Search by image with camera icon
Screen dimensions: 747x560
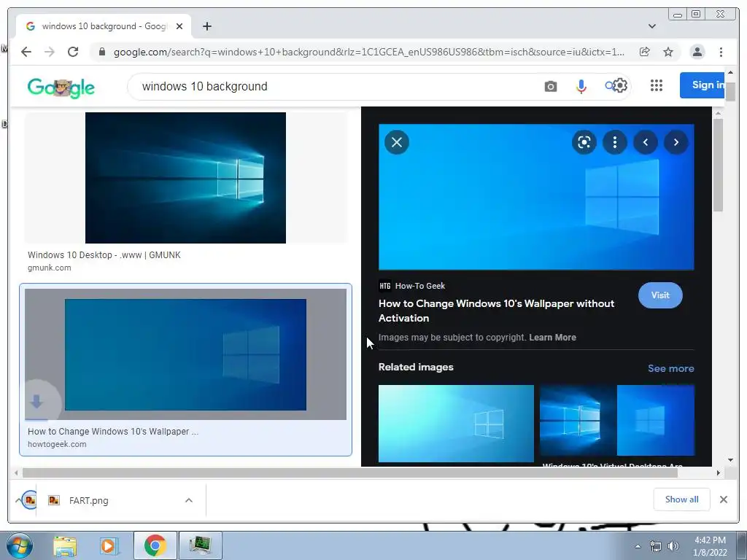pyautogui.click(x=551, y=86)
